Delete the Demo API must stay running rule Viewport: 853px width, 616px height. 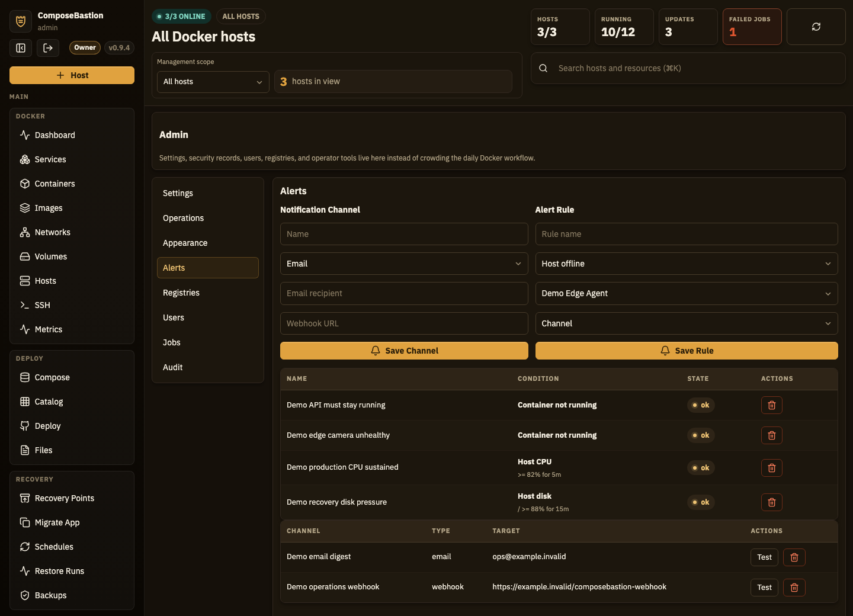coord(772,405)
